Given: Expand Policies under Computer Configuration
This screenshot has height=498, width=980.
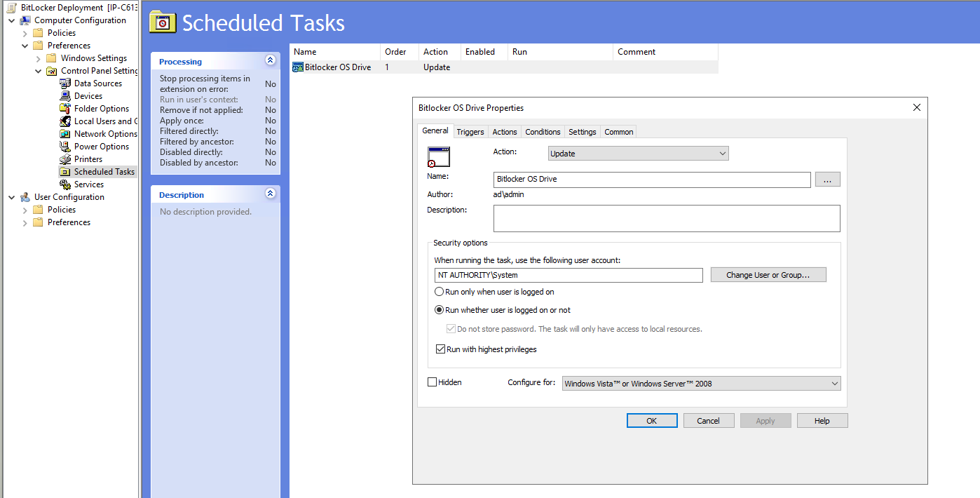Looking at the screenshot, I should (25, 33).
